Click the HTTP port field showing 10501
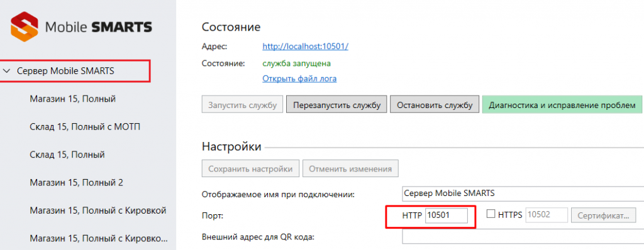The image size is (644, 250). pos(446,215)
